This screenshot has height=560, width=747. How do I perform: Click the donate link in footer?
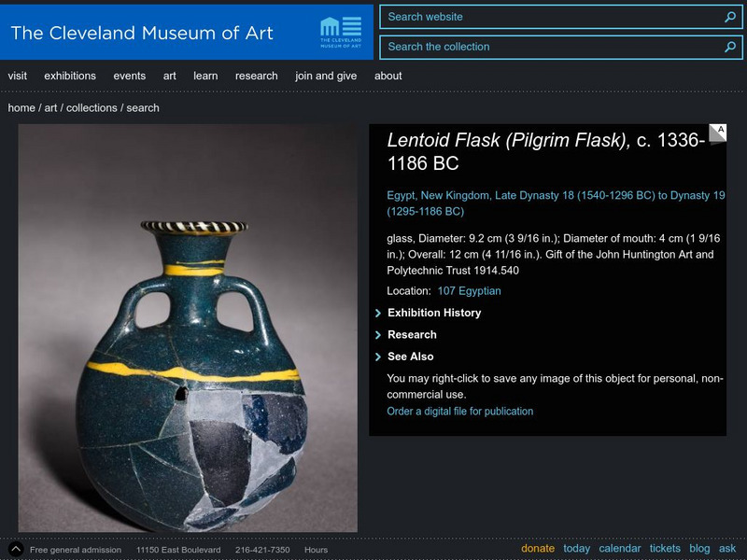pyautogui.click(x=538, y=549)
